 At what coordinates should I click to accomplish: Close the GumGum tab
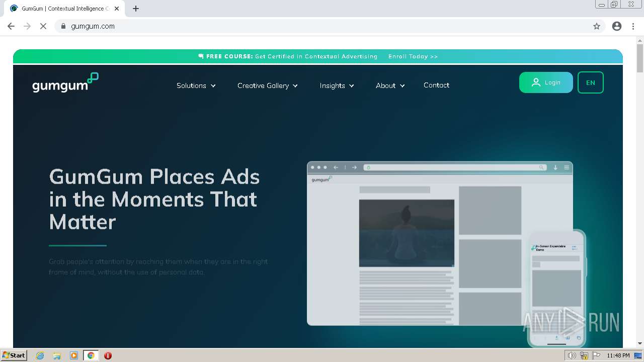coord(117,9)
